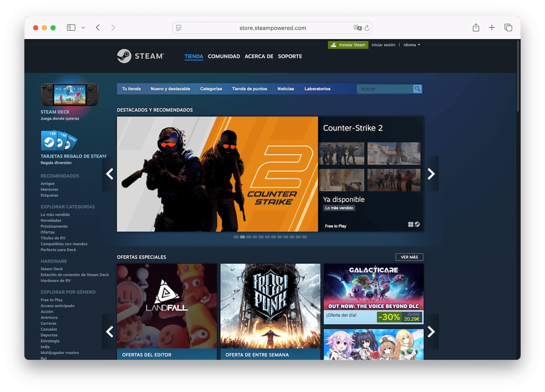Open the Laboratorios tab
The image size is (545, 392).
(x=317, y=89)
